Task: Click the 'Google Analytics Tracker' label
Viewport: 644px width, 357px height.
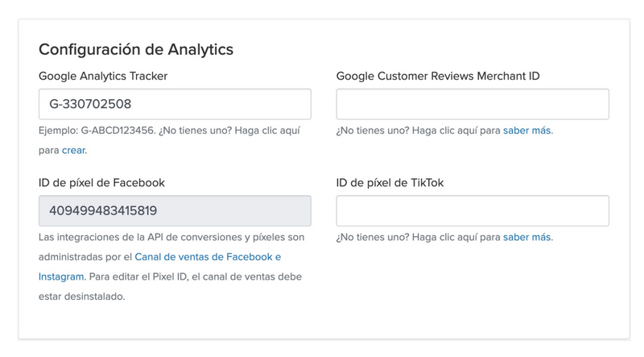Action: (x=108, y=76)
